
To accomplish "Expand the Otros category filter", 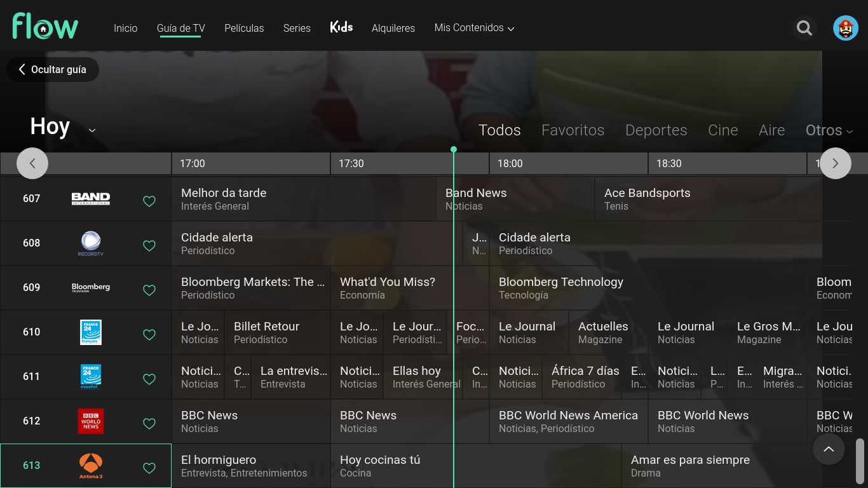I will point(829,130).
